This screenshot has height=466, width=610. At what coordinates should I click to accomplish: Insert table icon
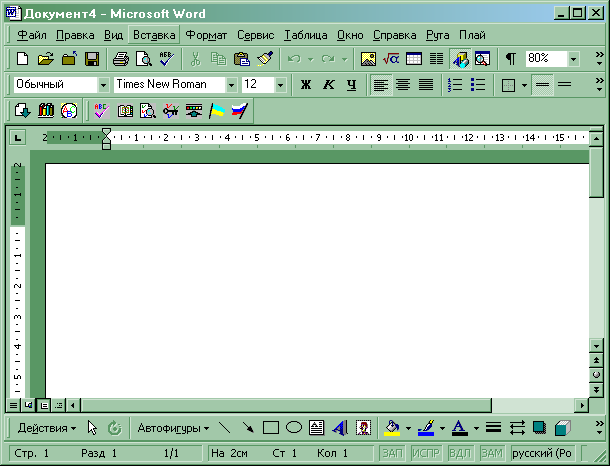[414, 59]
